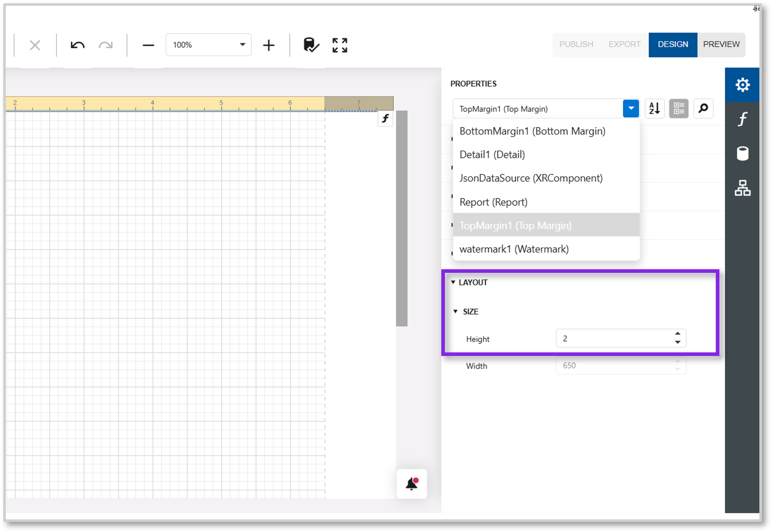Open the notification bell
Viewport: 772px width, 532px height.
coord(411,484)
